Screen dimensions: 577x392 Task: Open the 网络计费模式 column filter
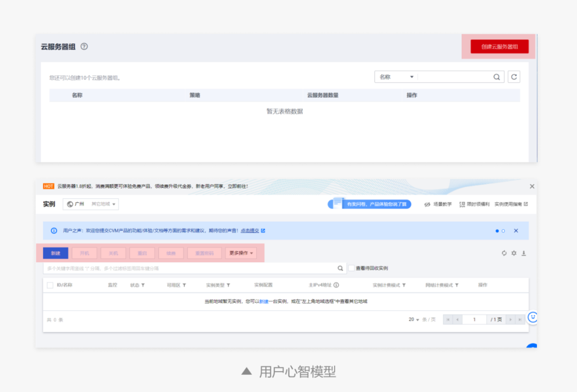(x=457, y=285)
